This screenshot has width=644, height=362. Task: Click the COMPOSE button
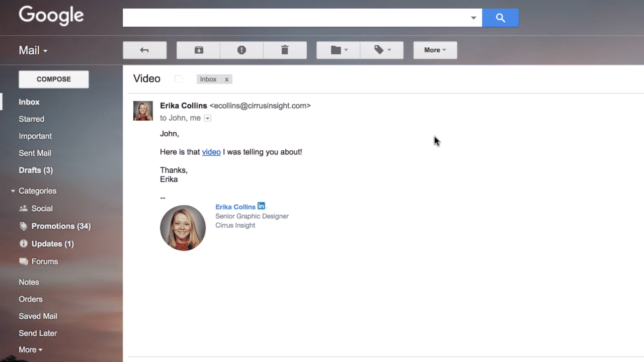point(54,79)
